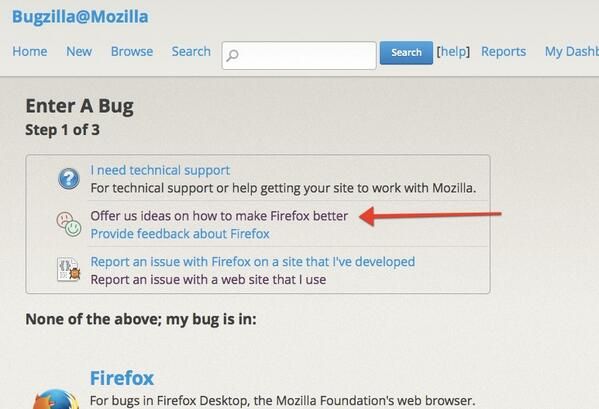Click Report an issue on my developed site
The height and width of the screenshot is (409, 599).
pos(253,262)
